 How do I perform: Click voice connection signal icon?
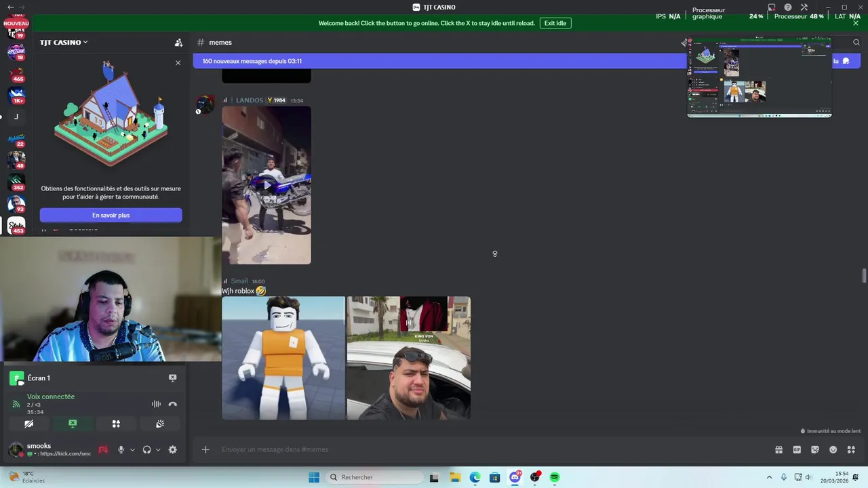point(16,404)
